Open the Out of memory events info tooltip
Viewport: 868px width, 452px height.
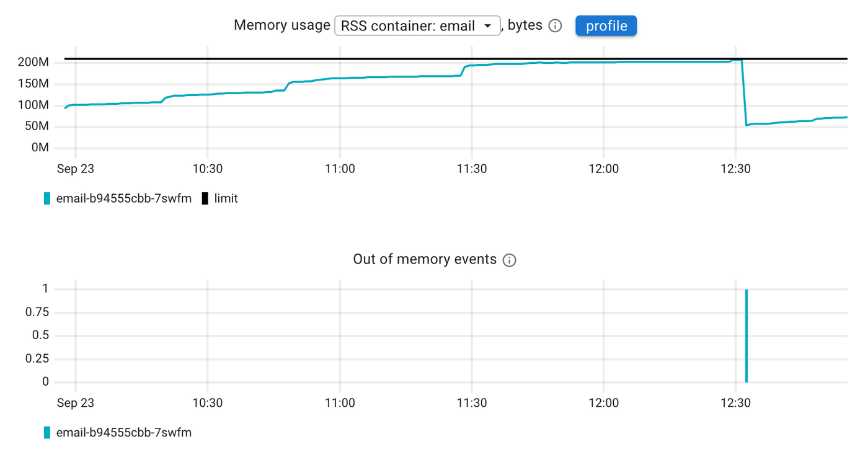tap(509, 260)
